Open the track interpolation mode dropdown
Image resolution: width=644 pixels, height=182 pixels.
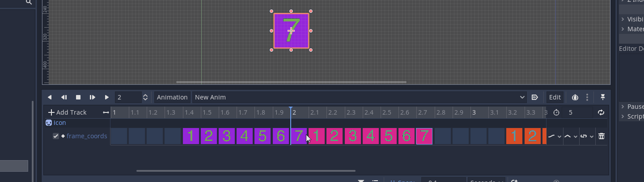pos(570,136)
